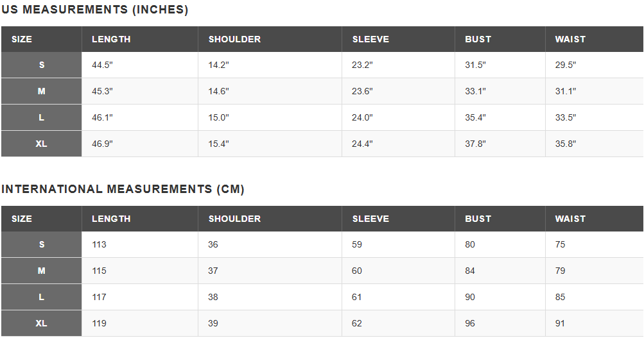Click the 39 shoulder cell
Screen dimensions: 644x345
(x=213, y=323)
